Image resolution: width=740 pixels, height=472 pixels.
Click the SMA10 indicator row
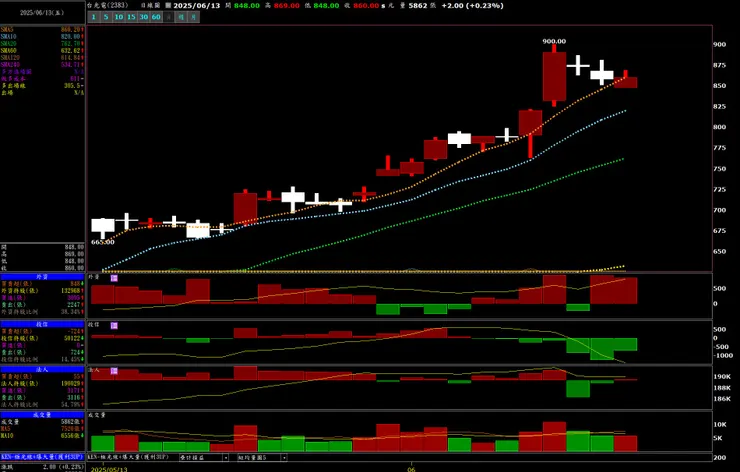[42, 36]
